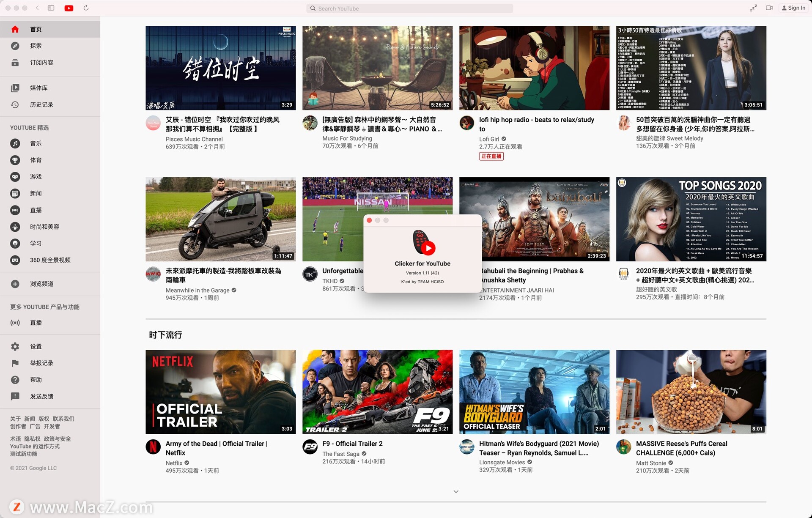Open the scooter motorcycle video thumbnail
The height and width of the screenshot is (518, 812).
click(x=221, y=219)
